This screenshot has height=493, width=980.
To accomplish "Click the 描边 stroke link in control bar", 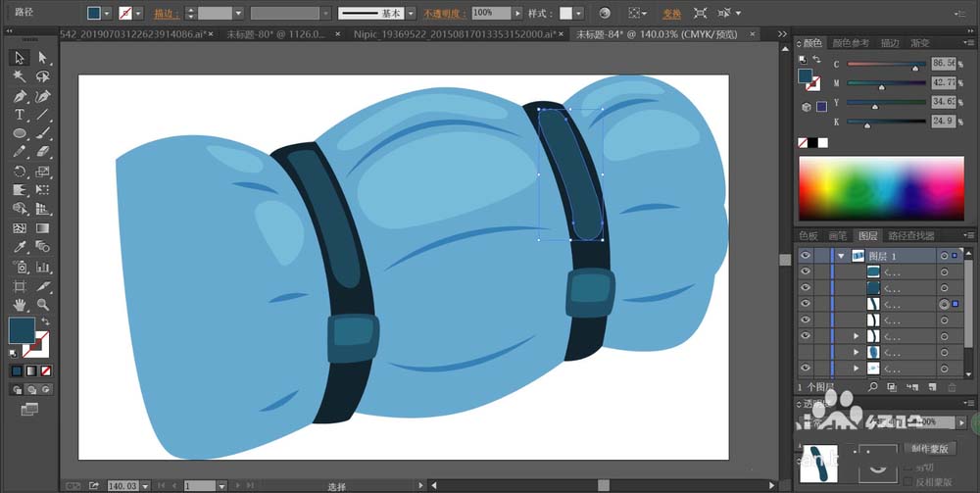I will click(167, 13).
